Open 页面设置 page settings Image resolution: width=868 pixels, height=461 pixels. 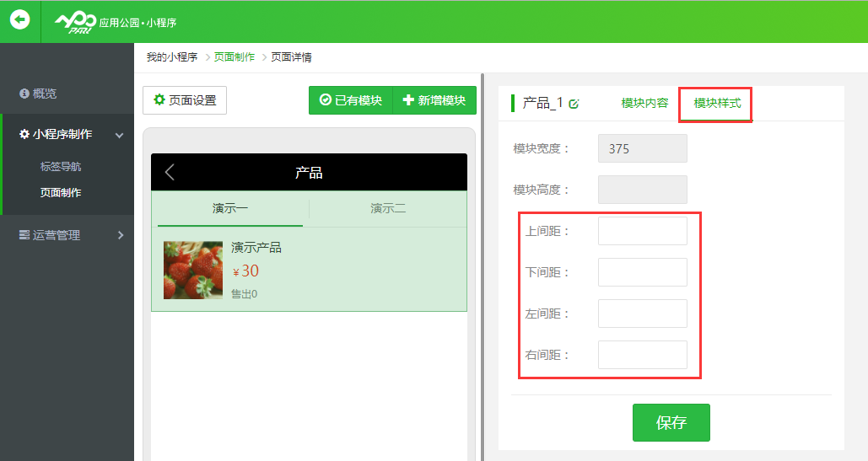[185, 100]
